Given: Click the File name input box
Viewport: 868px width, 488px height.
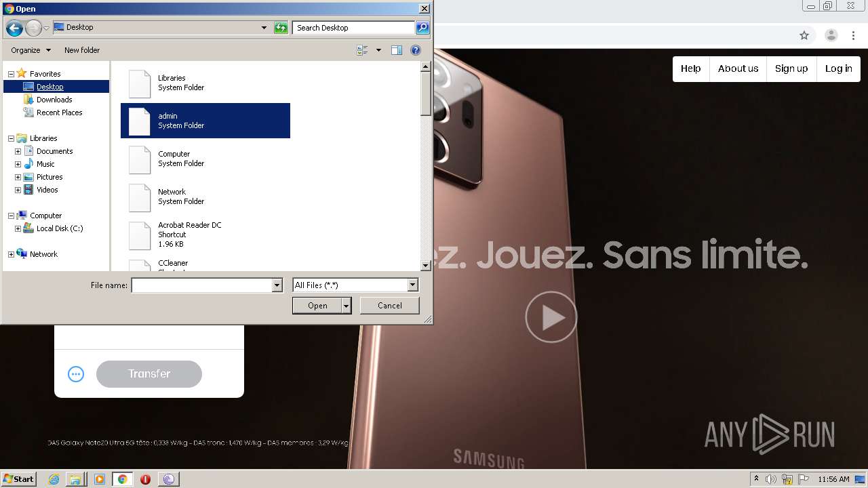Looking at the screenshot, I should [x=201, y=285].
